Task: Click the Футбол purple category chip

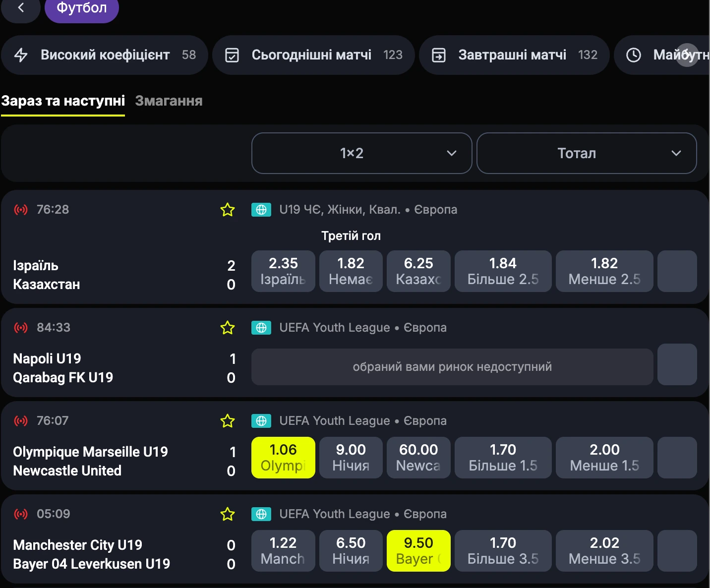Action: pos(82,9)
